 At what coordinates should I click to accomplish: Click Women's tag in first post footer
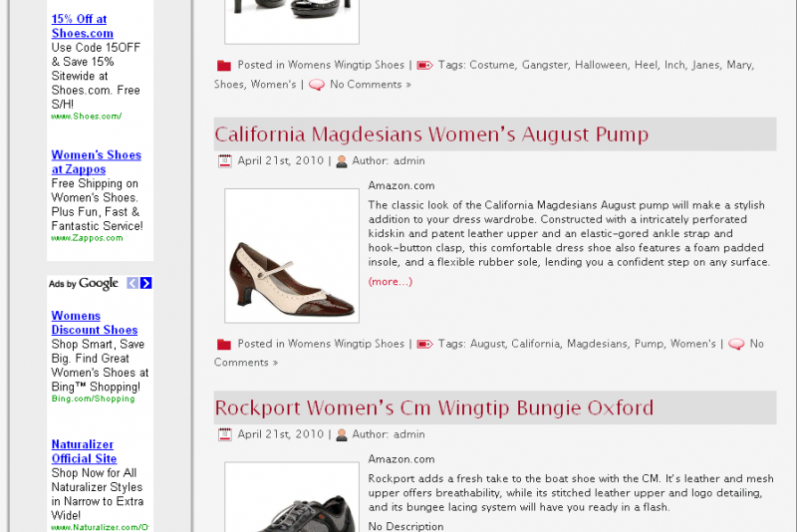tap(273, 85)
